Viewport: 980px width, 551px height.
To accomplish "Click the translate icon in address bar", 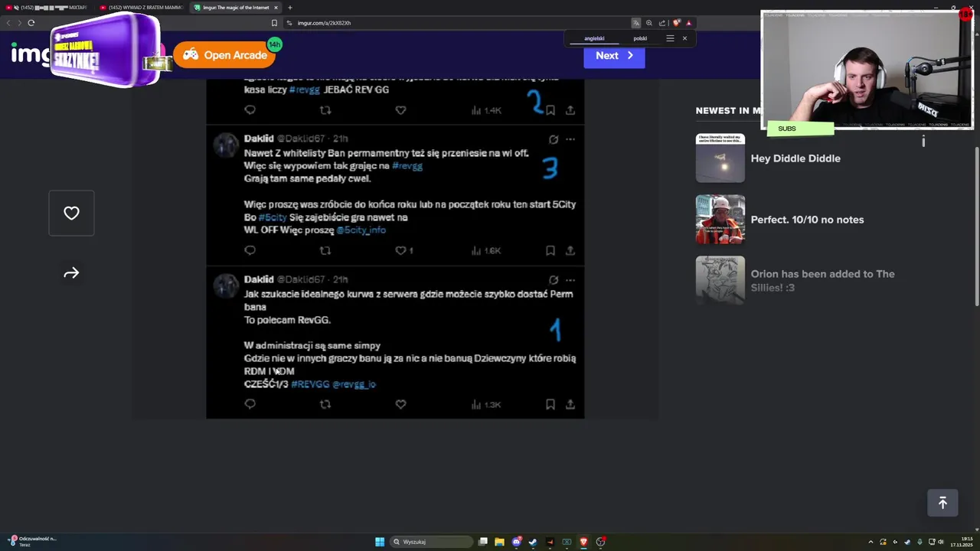I will point(635,23).
